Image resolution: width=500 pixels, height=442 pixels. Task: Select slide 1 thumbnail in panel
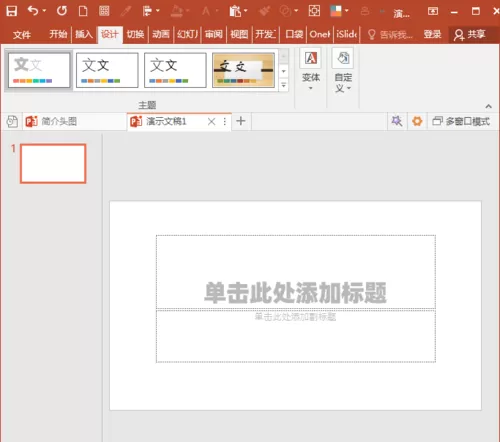pyautogui.click(x=53, y=164)
